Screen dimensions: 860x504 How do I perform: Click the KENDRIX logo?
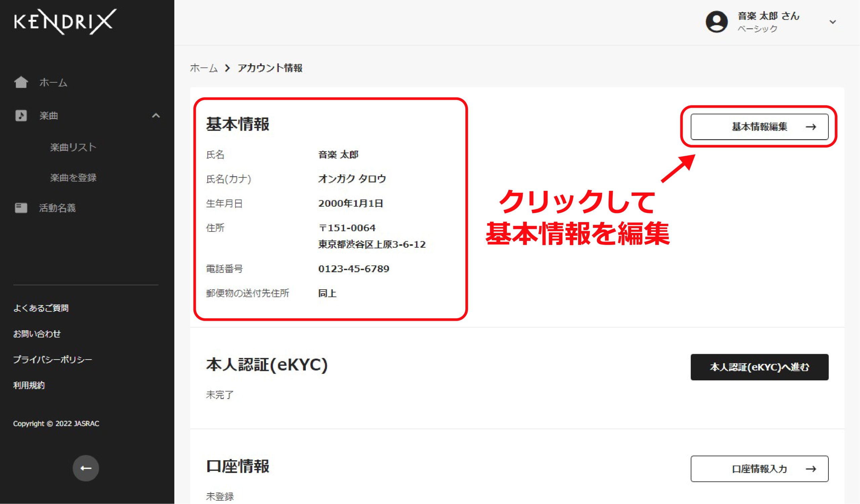pyautogui.click(x=65, y=22)
